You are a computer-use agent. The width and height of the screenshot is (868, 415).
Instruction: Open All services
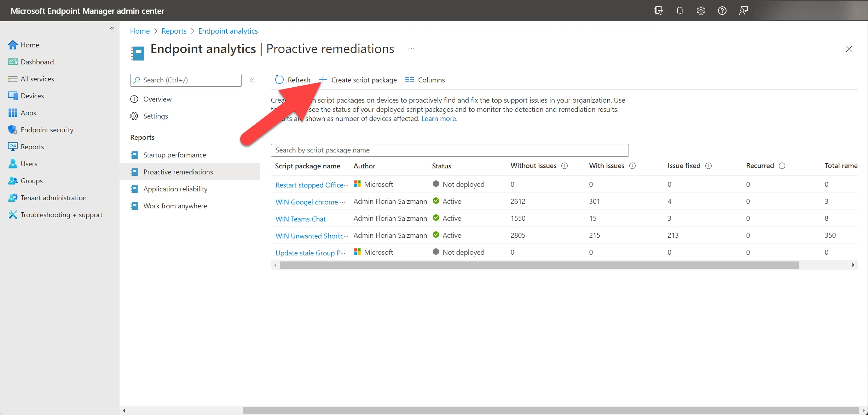[x=37, y=79]
